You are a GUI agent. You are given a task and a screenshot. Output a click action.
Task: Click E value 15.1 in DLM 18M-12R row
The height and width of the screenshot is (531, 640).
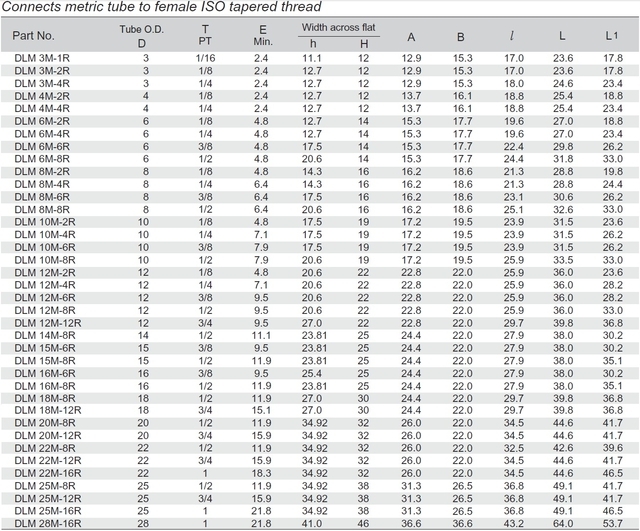click(x=261, y=410)
